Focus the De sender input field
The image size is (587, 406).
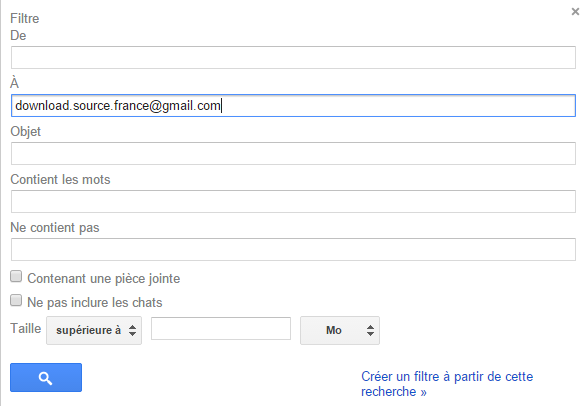click(x=293, y=57)
